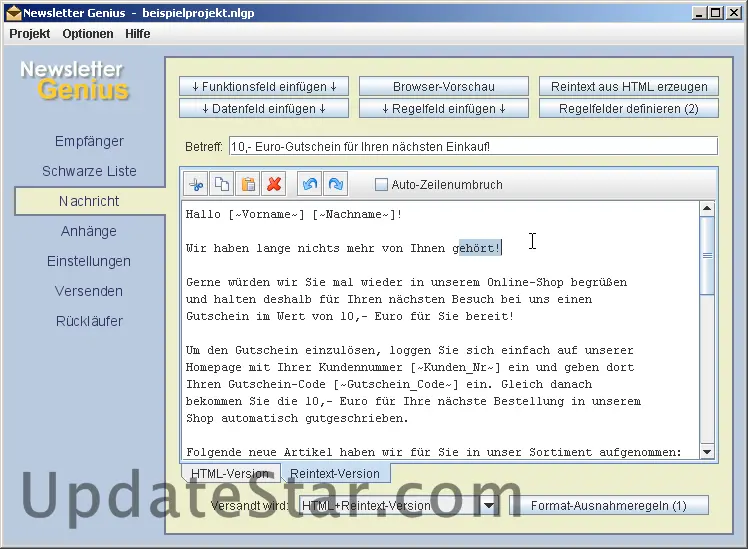The height and width of the screenshot is (549, 748).
Task: Open Regelfeld einfügen dropdown button
Action: (444, 109)
